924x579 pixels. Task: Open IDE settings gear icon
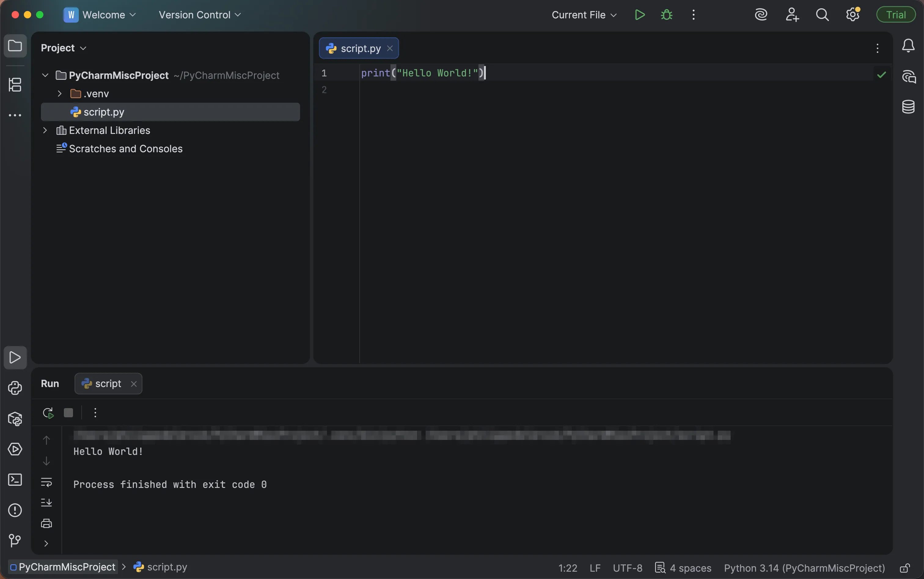pyautogui.click(x=853, y=15)
